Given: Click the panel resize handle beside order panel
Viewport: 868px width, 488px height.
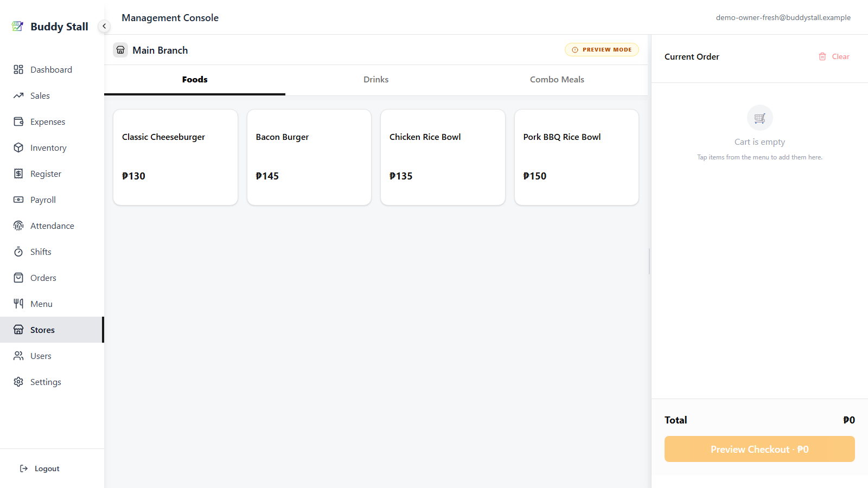Looking at the screenshot, I should 649,261.
